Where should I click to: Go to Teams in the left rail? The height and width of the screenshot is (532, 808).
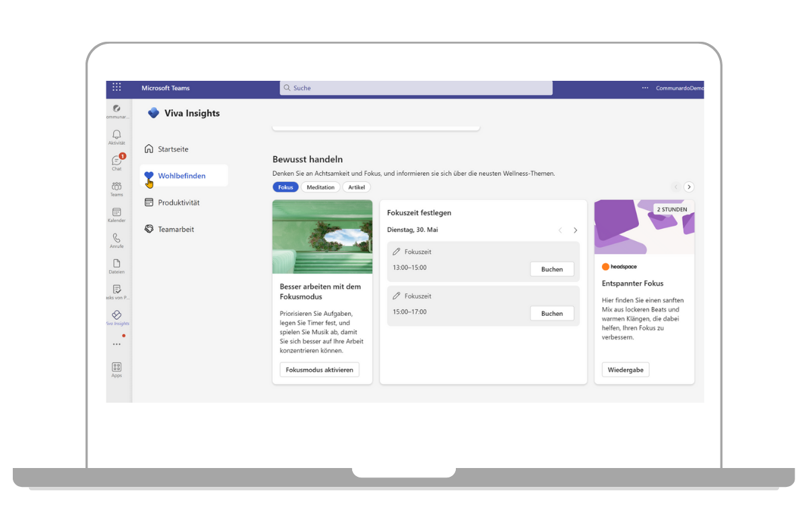[116, 189]
